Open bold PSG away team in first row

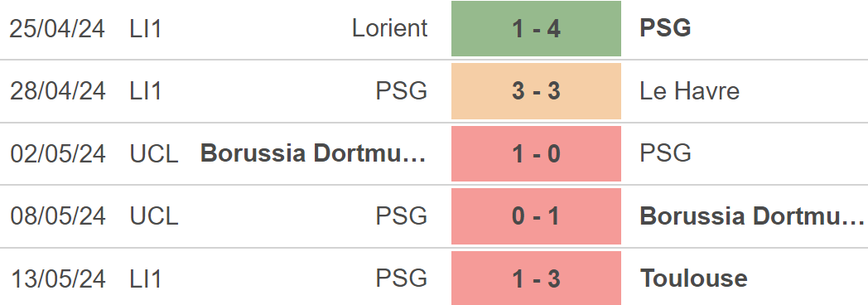click(665, 28)
